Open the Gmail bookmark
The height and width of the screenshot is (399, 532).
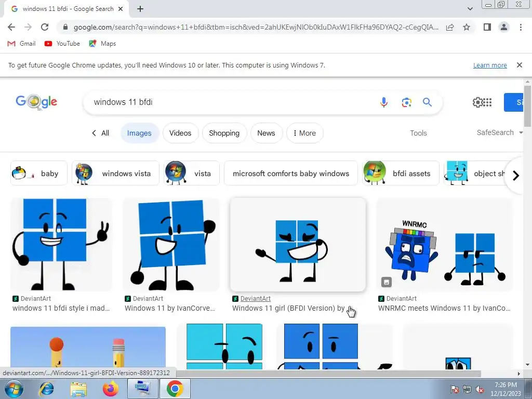(x=22, y=44)
